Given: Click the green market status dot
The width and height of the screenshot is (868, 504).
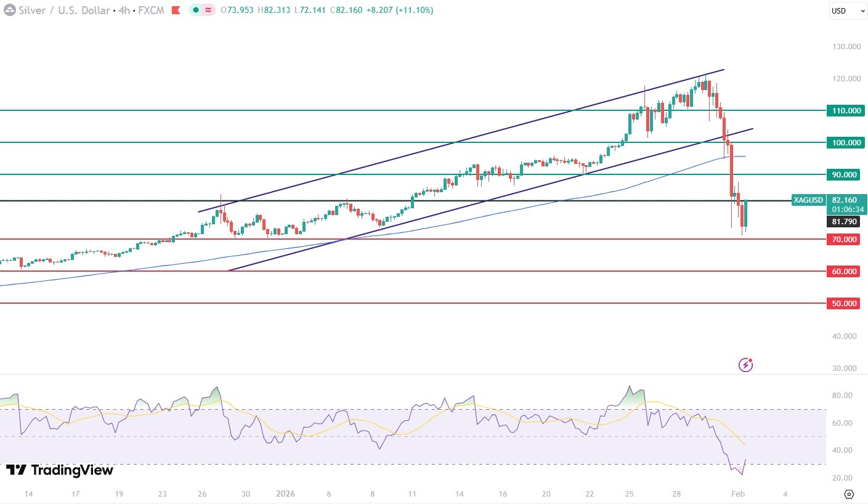Looking at the screenshot, I should click(x=196, y=10).
